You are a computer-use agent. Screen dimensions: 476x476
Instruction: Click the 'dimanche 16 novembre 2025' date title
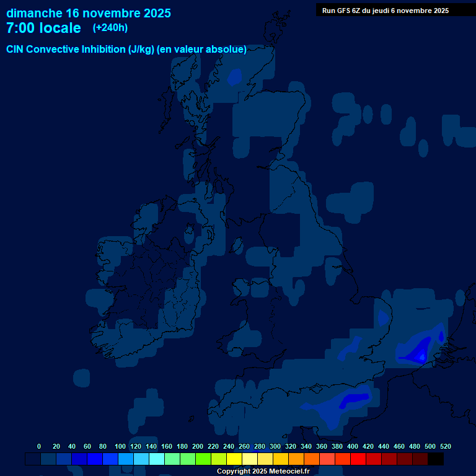pyautogui.click(x=89, y=13)
